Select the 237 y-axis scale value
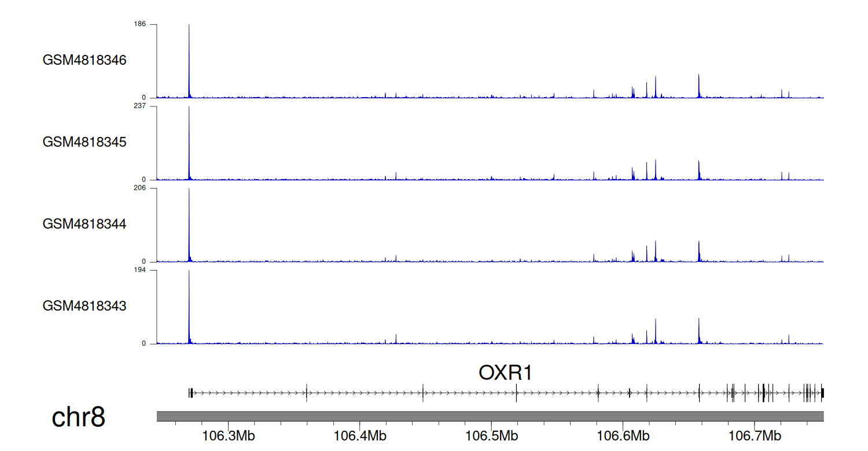 (141, 106)
